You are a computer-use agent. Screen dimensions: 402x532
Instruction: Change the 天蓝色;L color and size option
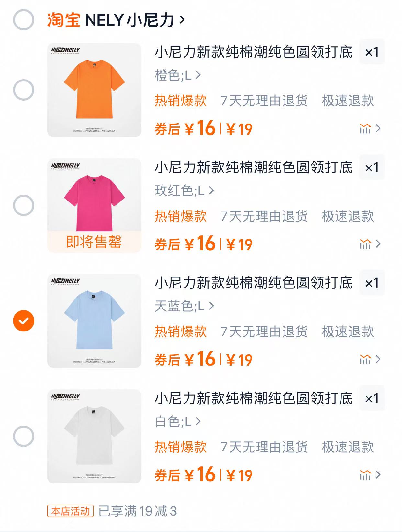[x=184, y=306]
